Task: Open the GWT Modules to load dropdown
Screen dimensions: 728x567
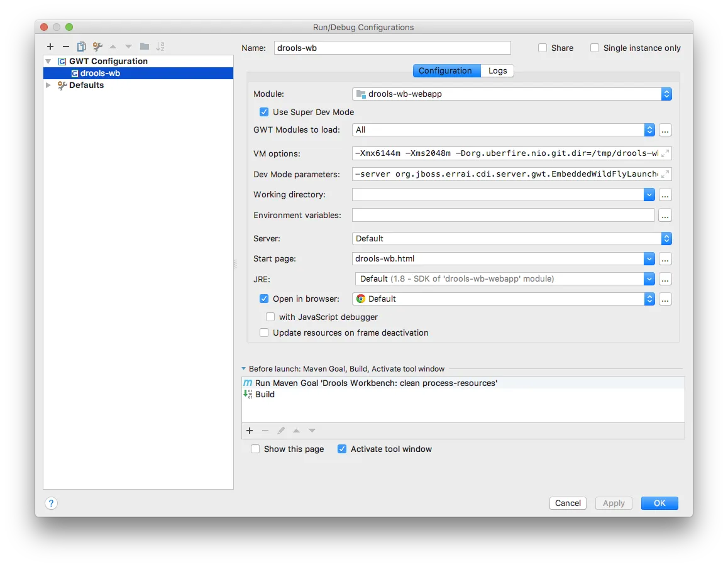Action: 504,130
